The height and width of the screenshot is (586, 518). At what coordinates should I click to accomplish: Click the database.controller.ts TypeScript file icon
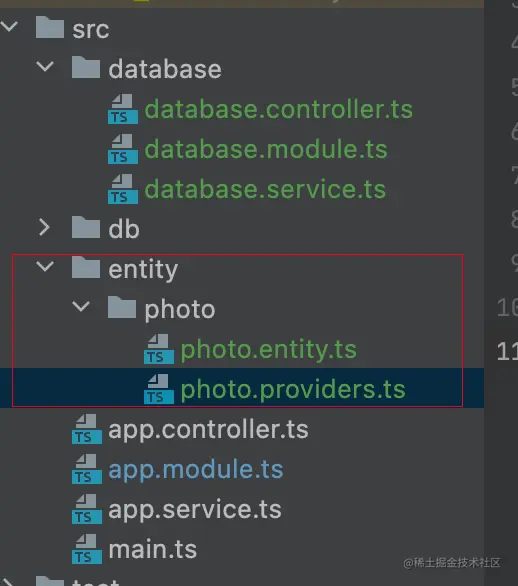[x=123, y=109]
